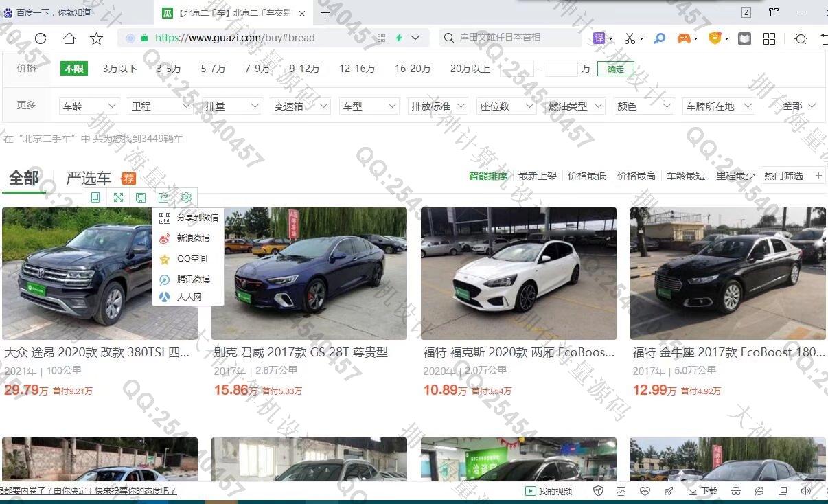Expand the 全部 filters chevron
This screenshot has width=828, height=504.
pyautogui.click(x=812, y=106)
